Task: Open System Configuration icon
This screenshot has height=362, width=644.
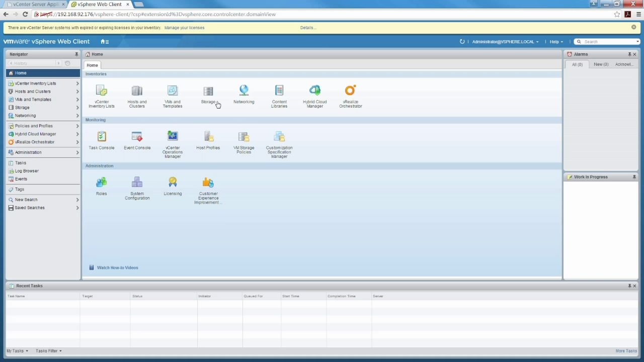Action: click(137, 183)
